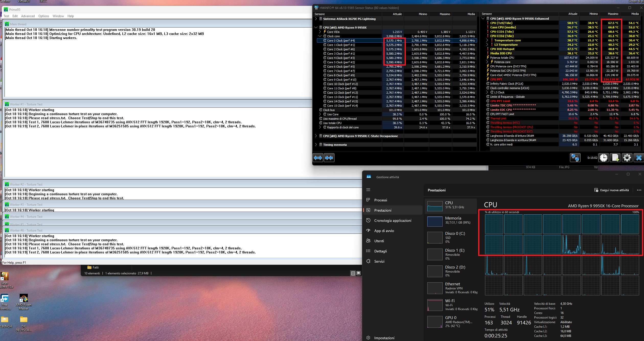Expand C-State Occupazione sensor group
This screenshot has height=341, width=644.
tap(316, 136)
